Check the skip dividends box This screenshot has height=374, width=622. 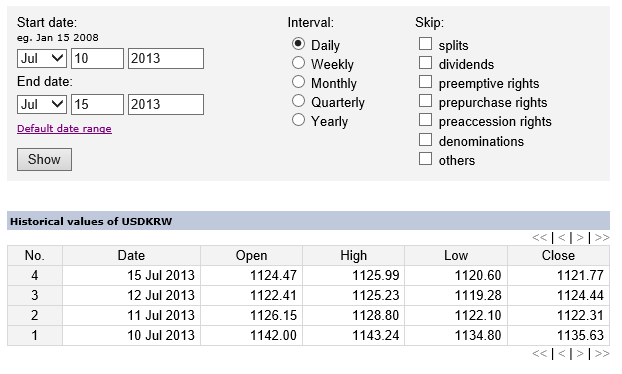point(425,63)
